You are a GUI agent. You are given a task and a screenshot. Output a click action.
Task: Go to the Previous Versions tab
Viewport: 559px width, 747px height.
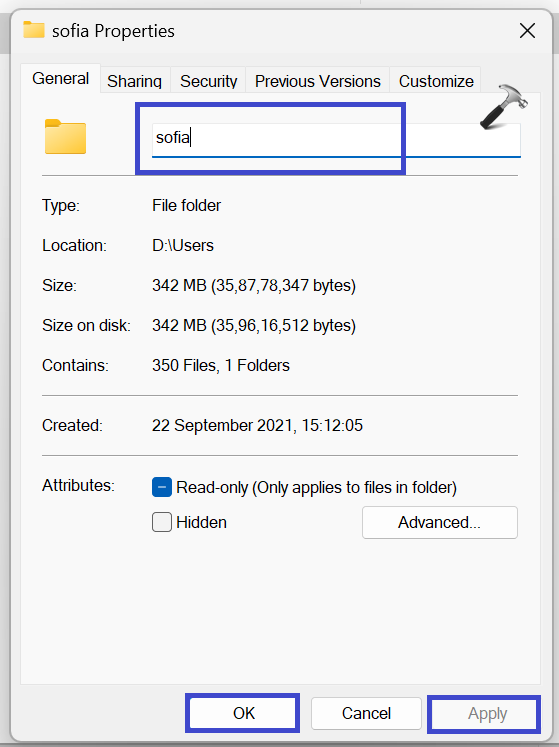pyautogui.click(x=317, y=81)
